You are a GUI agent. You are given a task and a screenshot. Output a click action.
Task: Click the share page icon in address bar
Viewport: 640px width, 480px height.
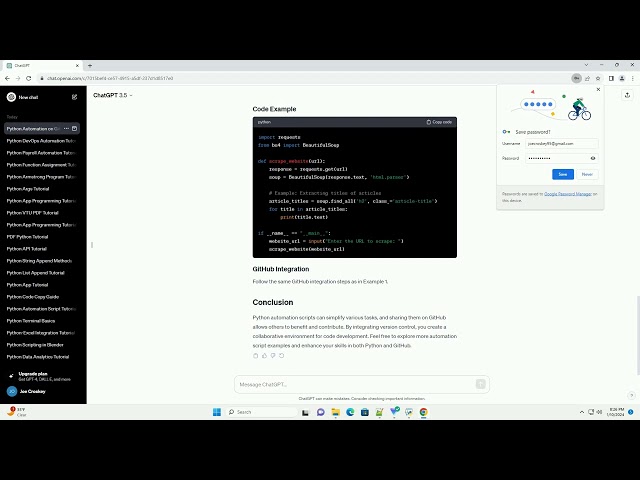coord(587,78)
